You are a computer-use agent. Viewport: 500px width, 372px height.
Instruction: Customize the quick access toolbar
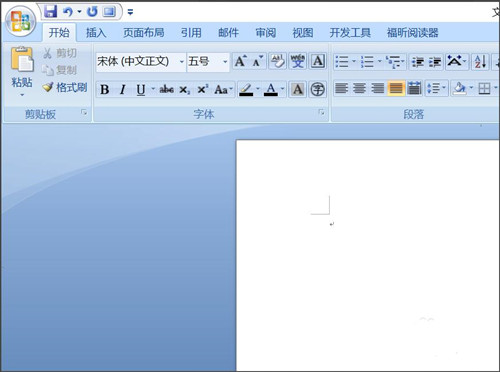(130, 12)
